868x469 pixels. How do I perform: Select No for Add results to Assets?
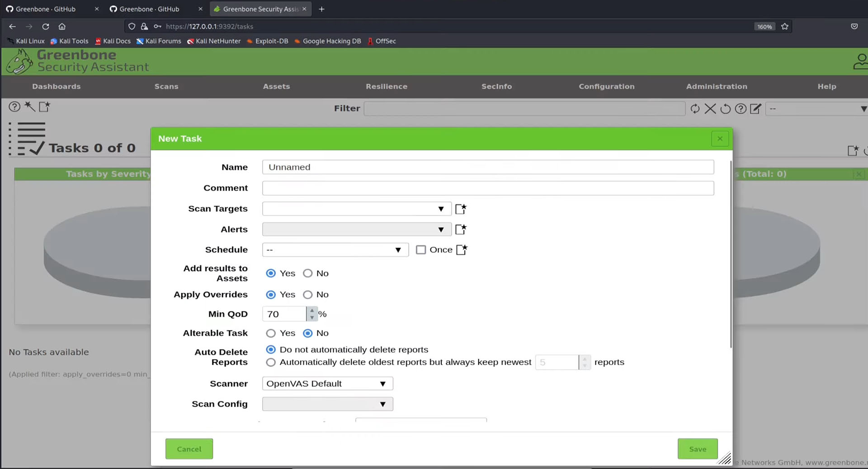308,273
